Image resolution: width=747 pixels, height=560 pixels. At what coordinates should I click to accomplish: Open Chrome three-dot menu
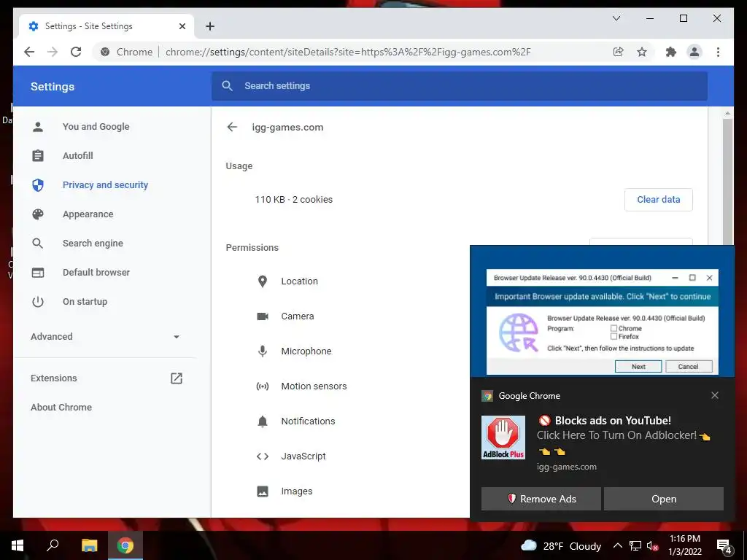point(718,52)
